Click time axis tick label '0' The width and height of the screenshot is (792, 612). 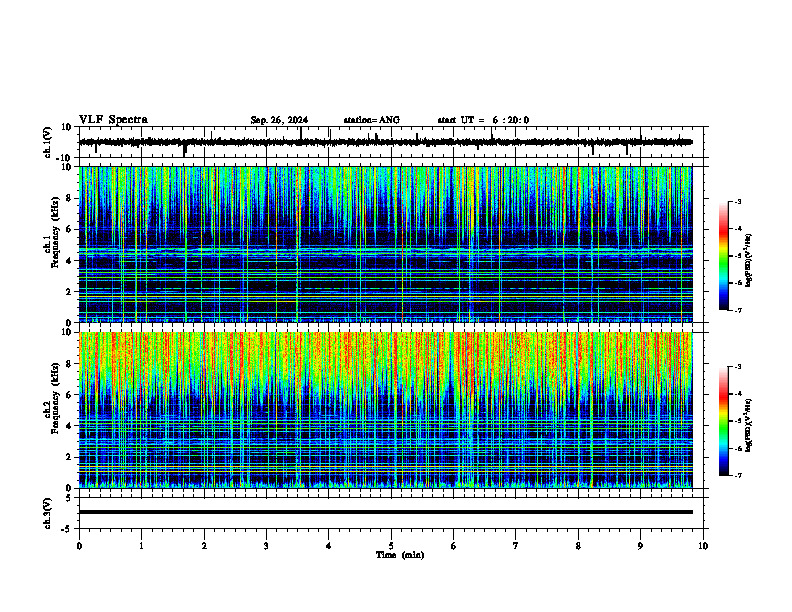point(79,546)
